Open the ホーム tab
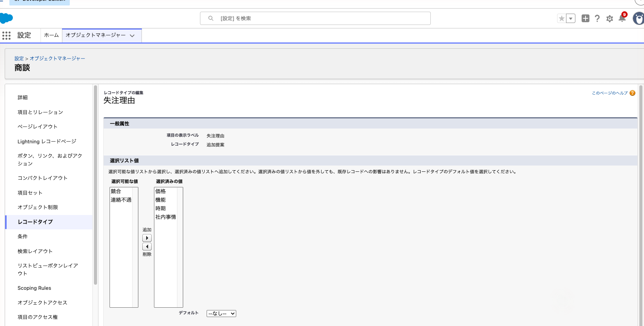Screen dimensions: 644x326 51,35
